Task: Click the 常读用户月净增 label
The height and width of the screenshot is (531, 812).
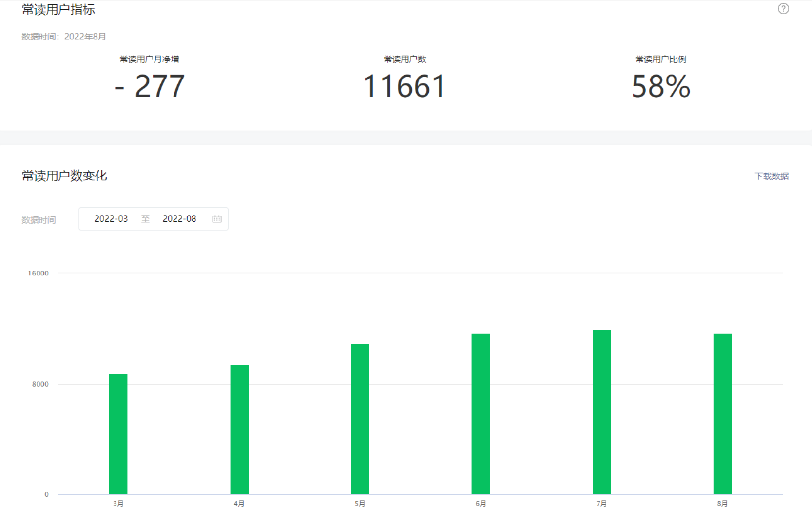Action: click(150, 59)
